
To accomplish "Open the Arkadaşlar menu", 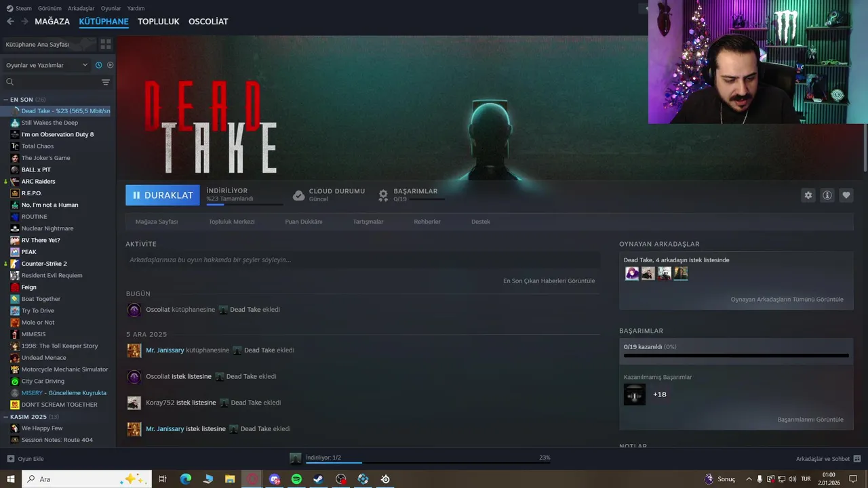I will click(81, 8).
